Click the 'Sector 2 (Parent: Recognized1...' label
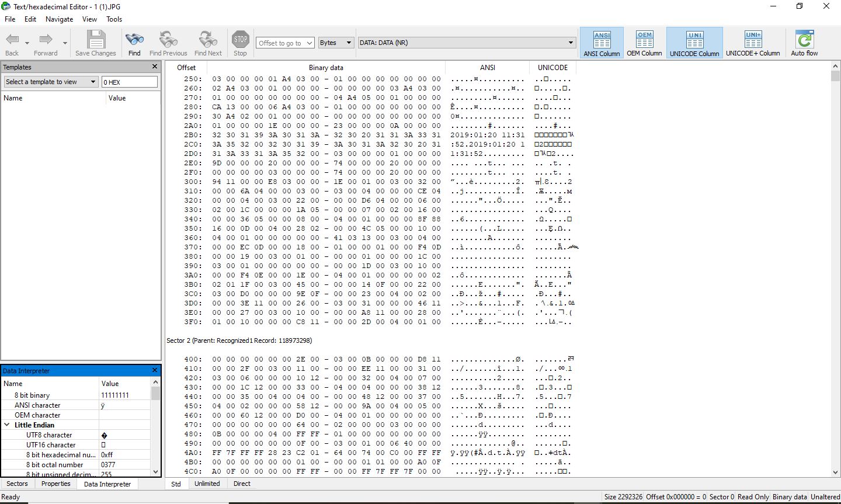 239,340
